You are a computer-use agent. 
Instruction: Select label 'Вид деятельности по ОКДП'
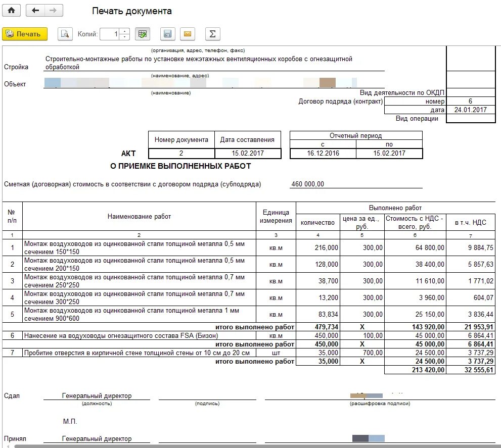click(x=402, y=92)
